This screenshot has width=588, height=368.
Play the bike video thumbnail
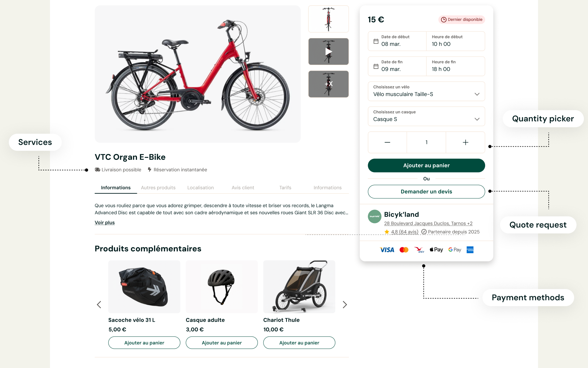tap(328, 52)
